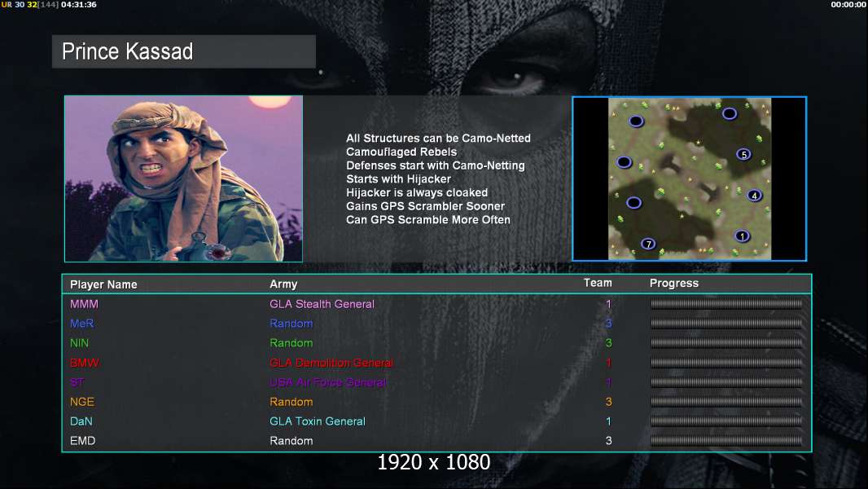Click BMW's loading progress bar

tap(726, 363)
